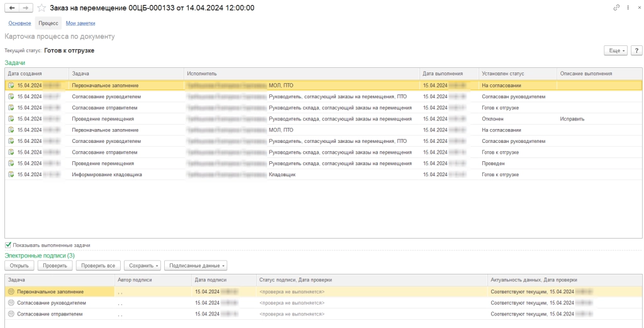This screenshot has height=328, width=644.
Task: Switch to the Основное tab
Action: 19,23
